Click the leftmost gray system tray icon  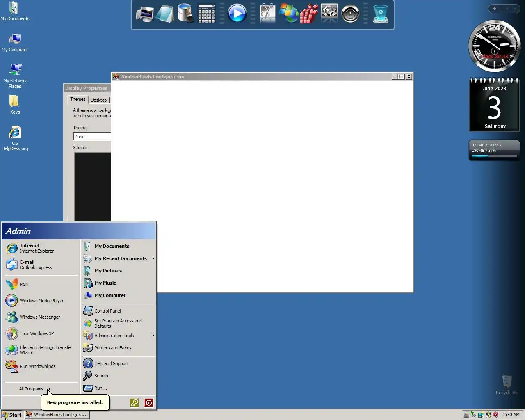pos(466,415)
